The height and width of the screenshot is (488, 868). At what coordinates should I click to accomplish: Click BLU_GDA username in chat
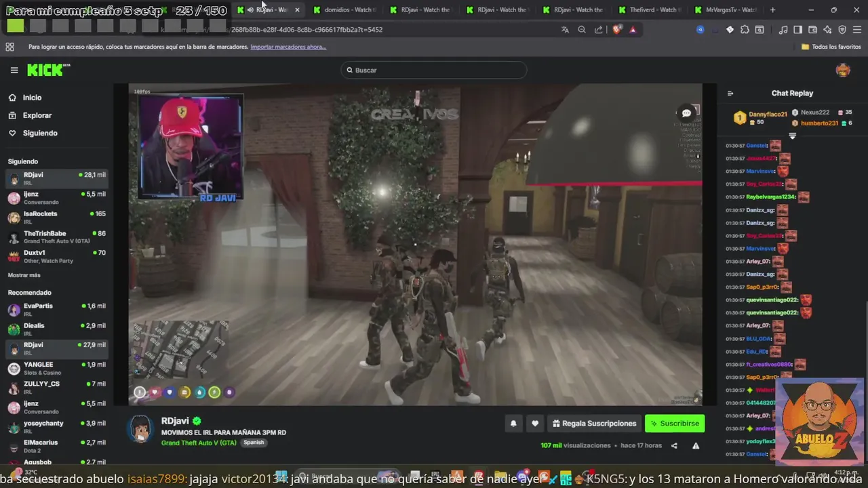coord(759,339)
